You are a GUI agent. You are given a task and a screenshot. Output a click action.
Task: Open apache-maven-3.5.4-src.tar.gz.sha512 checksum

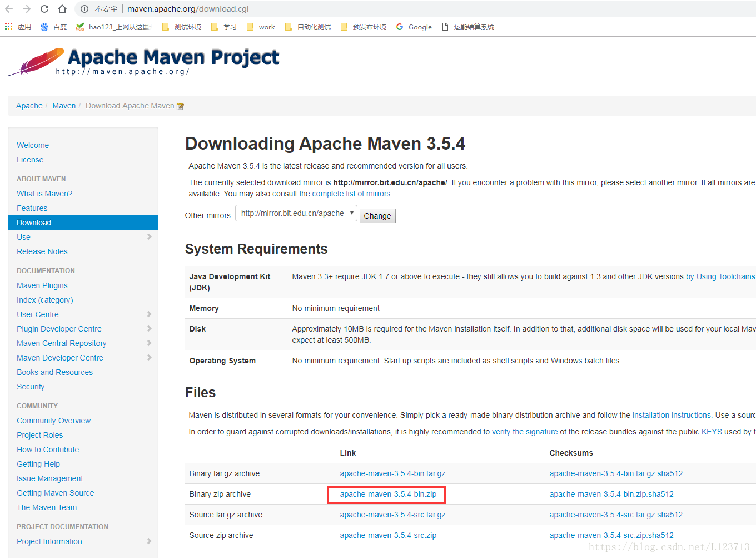point(616,515)
